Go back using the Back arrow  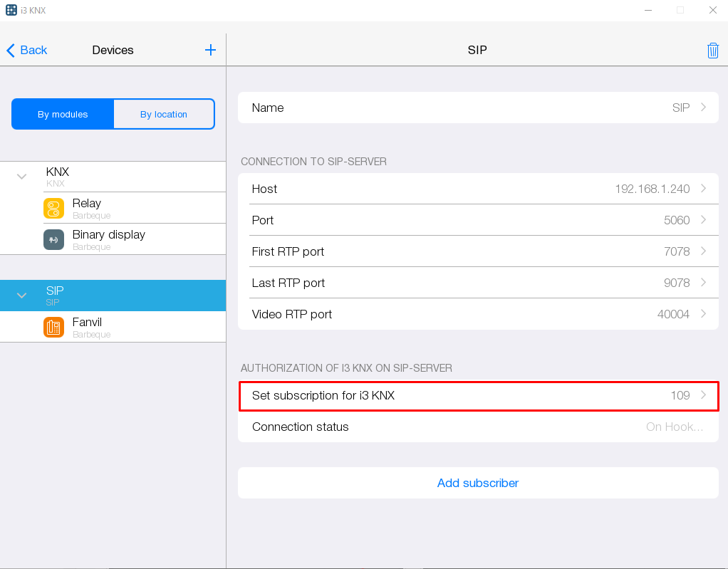click(27, 50)
